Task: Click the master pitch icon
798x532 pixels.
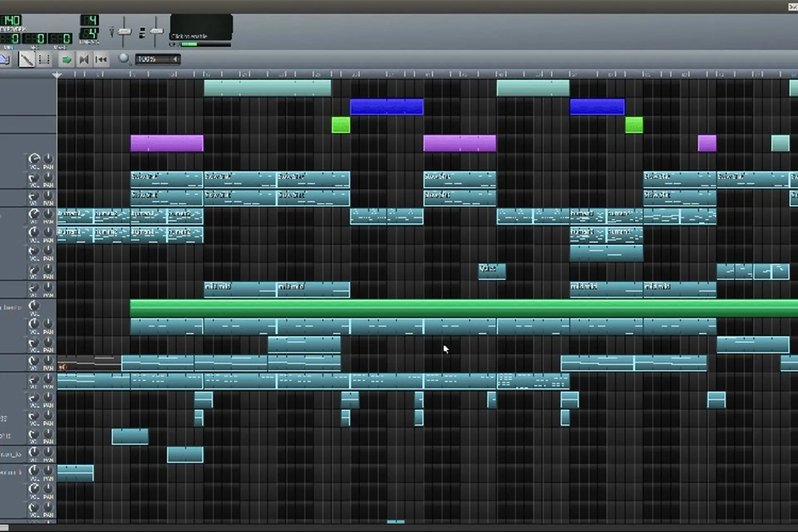Action: [142, 32]
